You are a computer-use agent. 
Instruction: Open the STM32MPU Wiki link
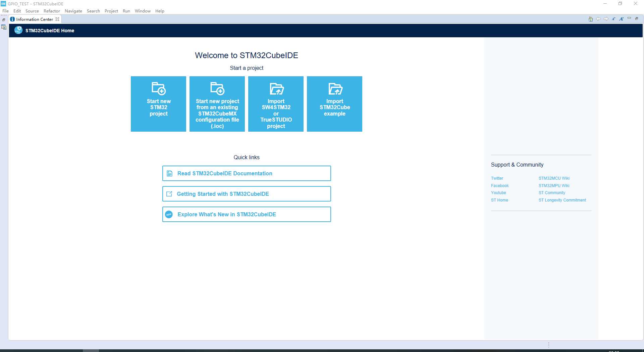click(554, 186)
